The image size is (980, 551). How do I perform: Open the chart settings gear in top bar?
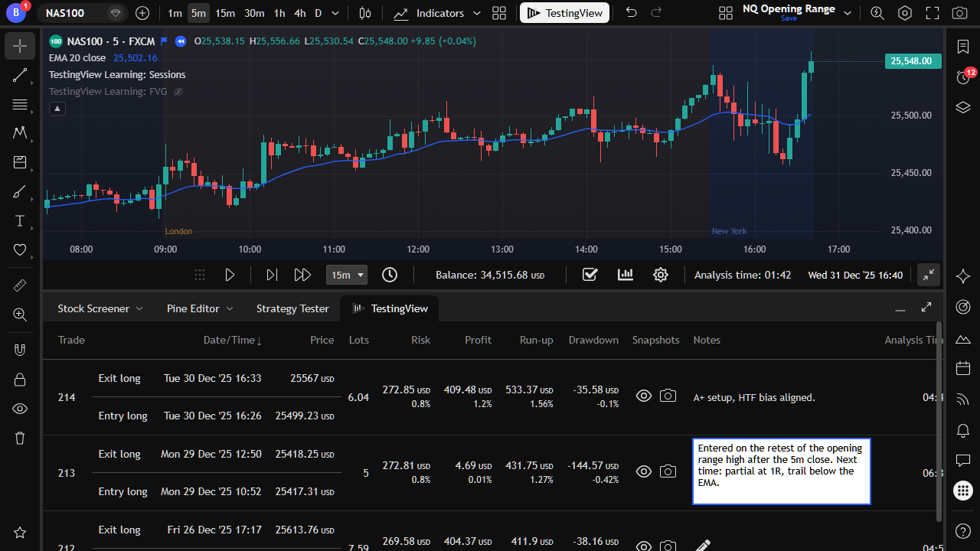click(905, 13)
